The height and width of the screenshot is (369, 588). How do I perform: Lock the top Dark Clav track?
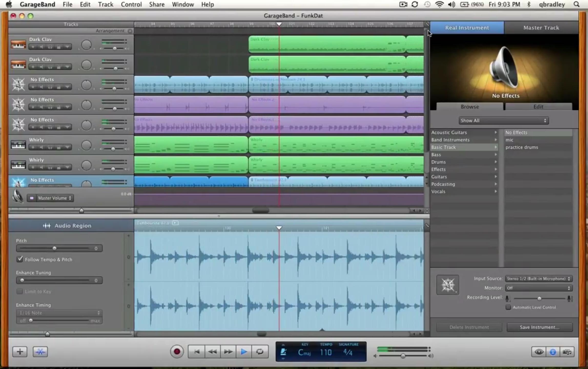click(59, 47)
